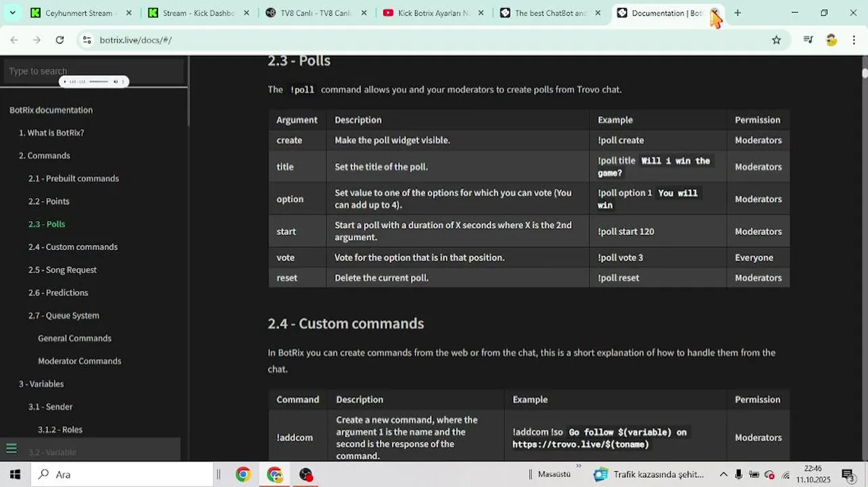Click the 'Ara' taskbar search box
Viewport: 868px width, 487px height.
tap(123, 475)
